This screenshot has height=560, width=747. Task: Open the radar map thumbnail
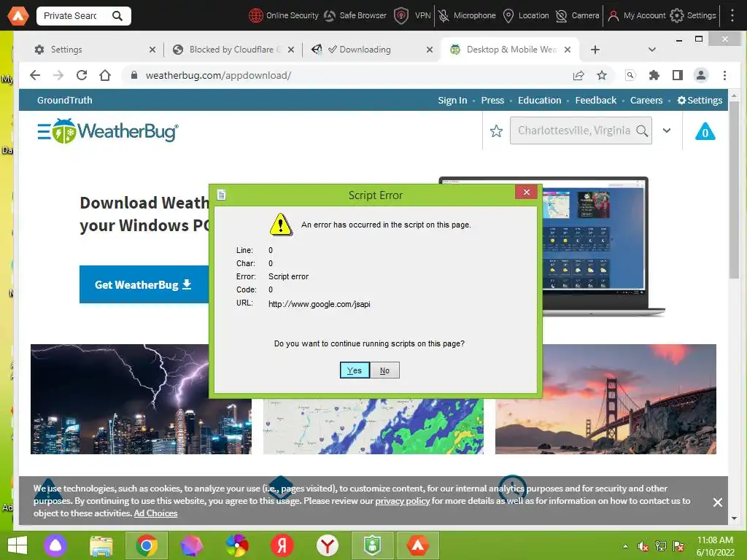coord(373,426)
